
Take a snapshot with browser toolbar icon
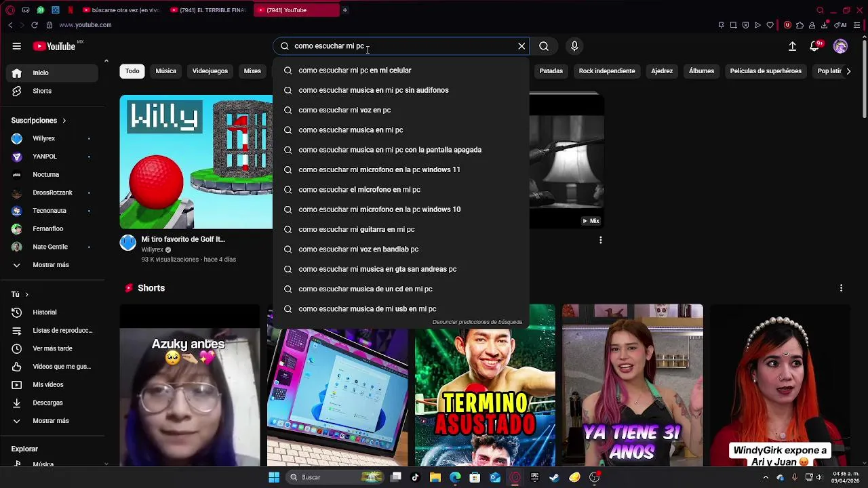pyautogui.click(x=733, y=25)
